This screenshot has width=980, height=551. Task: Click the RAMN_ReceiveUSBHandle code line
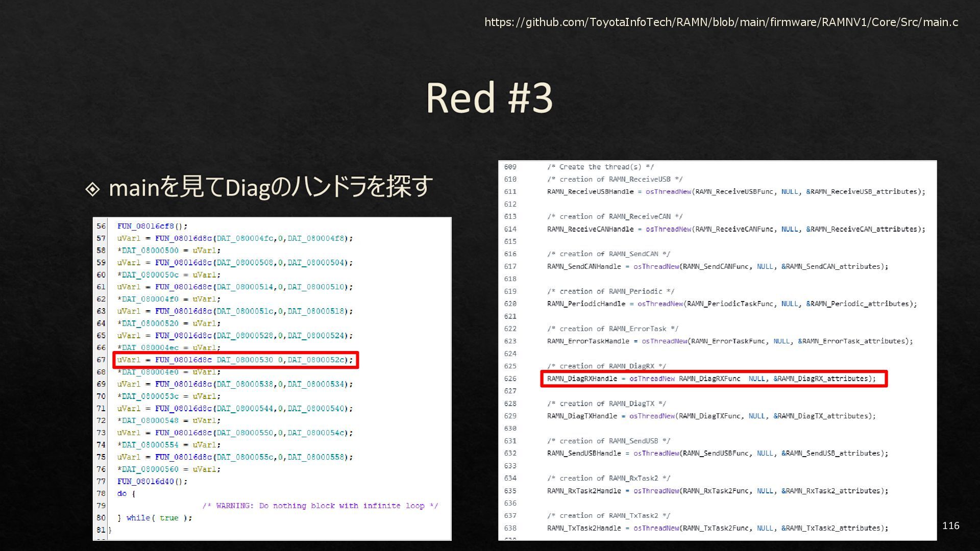point(736,192)
